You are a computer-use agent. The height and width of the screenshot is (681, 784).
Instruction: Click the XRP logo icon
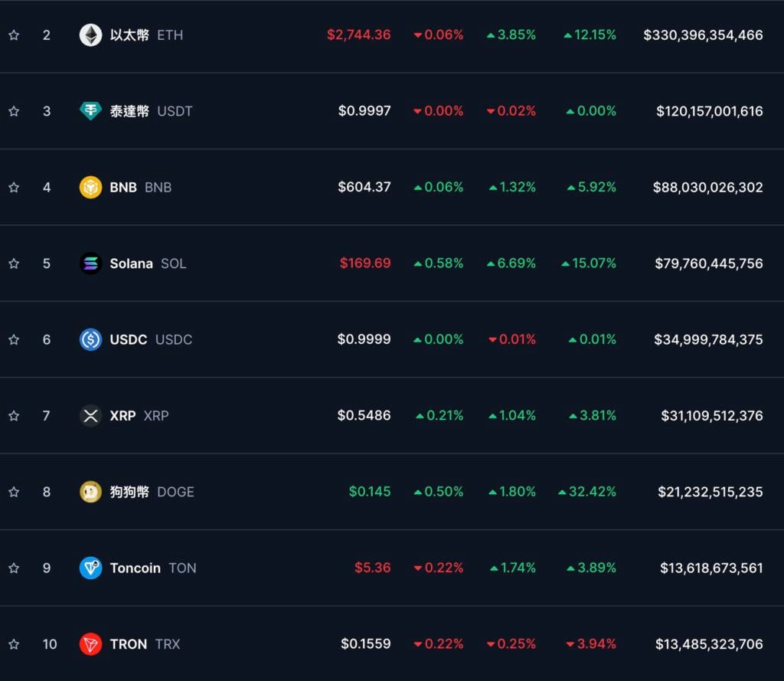90,415
